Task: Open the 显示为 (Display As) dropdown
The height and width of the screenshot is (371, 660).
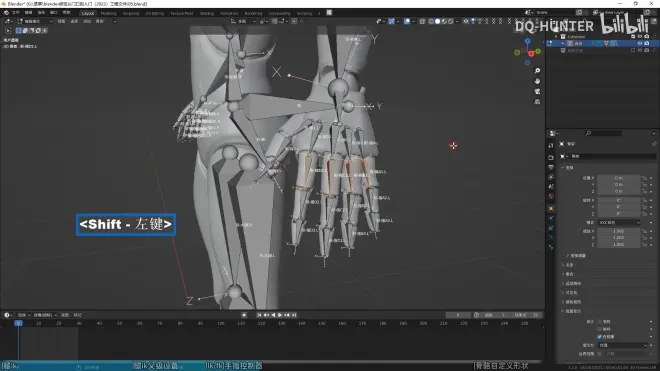Action: (x=623, y=345)
